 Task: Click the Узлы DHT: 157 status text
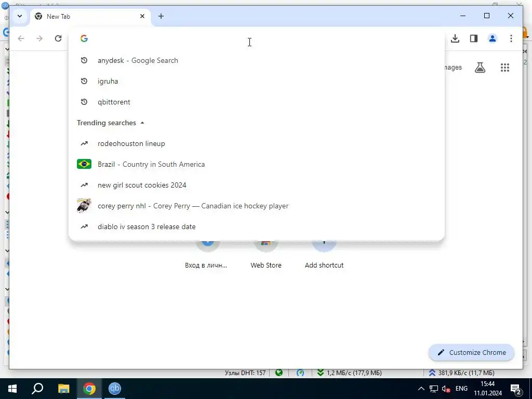tap(245, 373)
